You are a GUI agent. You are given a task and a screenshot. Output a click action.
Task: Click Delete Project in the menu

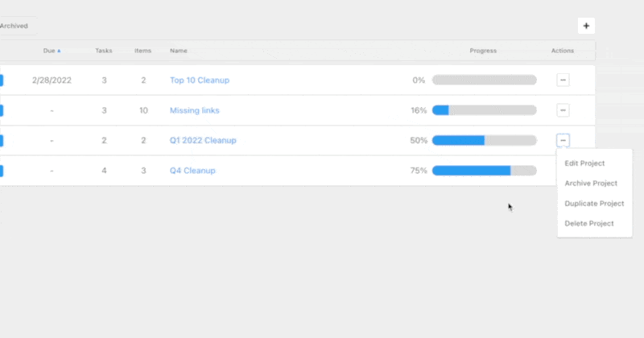click(x=589, y=224)
